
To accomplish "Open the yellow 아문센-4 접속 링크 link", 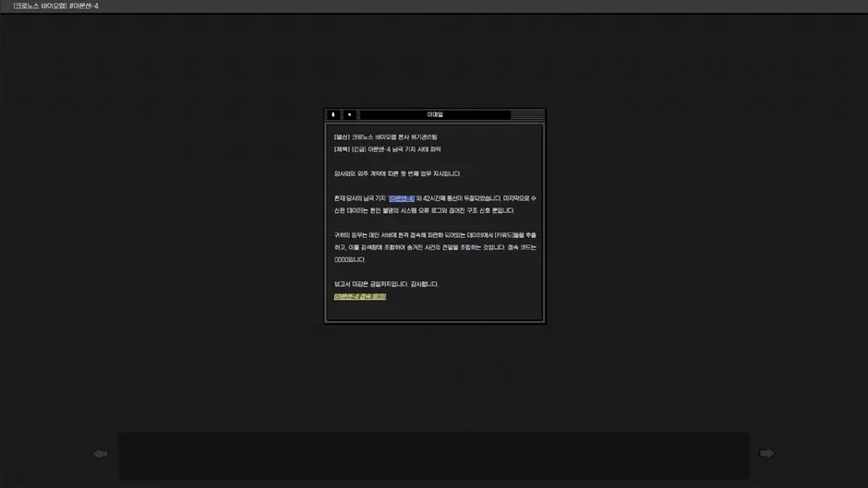I will pyautogui.click(x=360, y=296).
